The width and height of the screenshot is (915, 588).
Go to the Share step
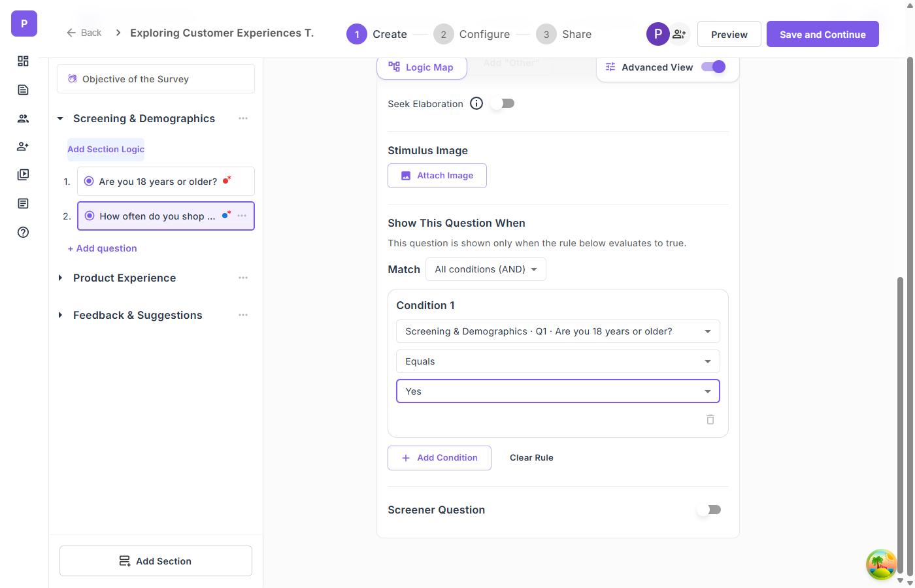(x=564, y=34)
